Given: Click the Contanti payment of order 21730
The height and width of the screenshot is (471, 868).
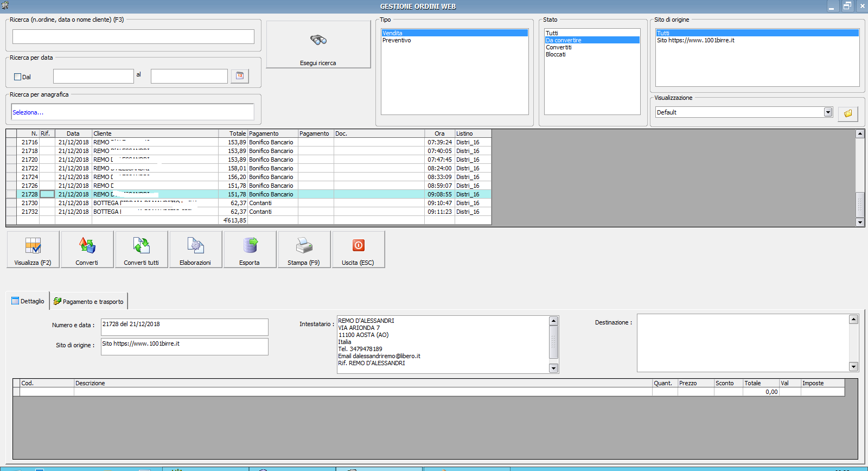Looking at the screenshot, I should (273, 203).
